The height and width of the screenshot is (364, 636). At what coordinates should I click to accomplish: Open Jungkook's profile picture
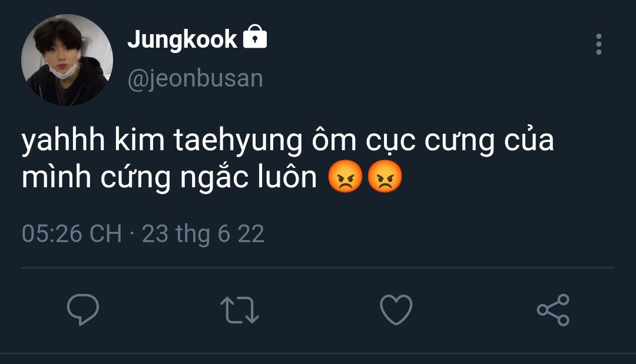[x=67, y=60]
